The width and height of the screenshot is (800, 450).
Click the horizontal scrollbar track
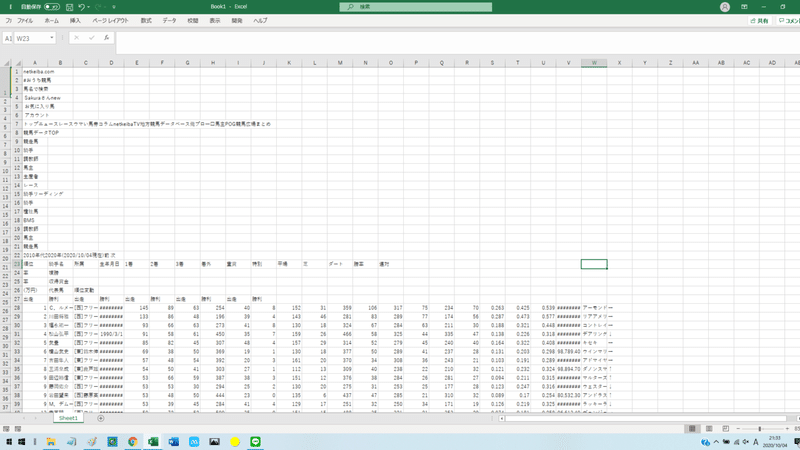point(646,418)
